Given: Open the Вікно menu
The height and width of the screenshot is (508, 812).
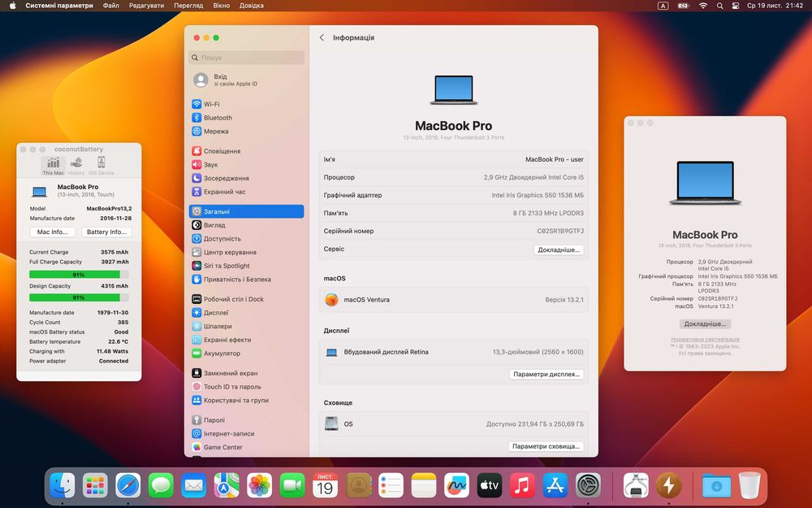Looking at the screenshot, I should click(x=221, y=6).
